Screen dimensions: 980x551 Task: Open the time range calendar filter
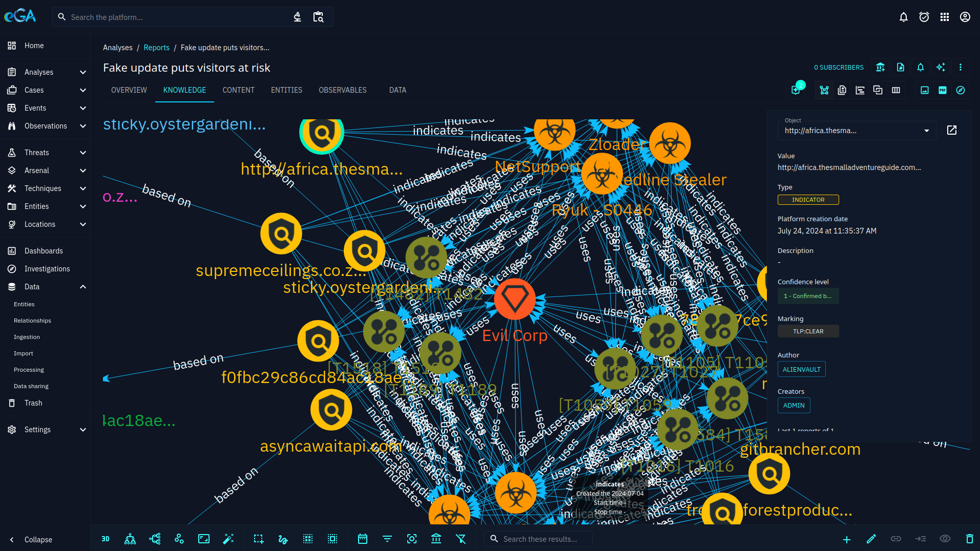[362, 539]
